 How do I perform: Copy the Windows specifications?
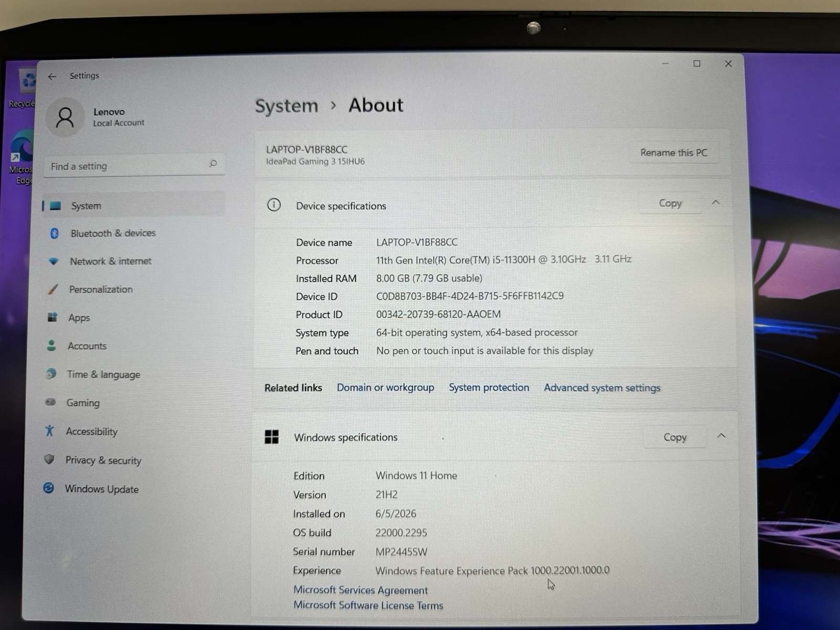pos(675,437)
